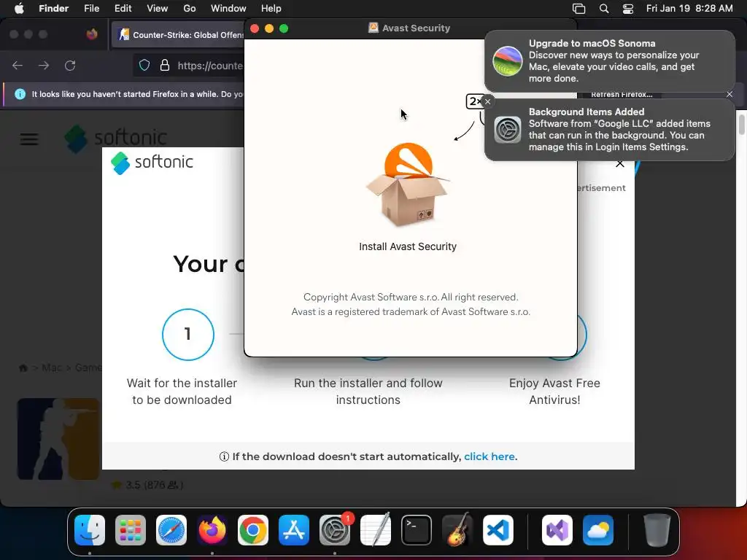
Task: Open the Window menu
Action: pos(228,9)
